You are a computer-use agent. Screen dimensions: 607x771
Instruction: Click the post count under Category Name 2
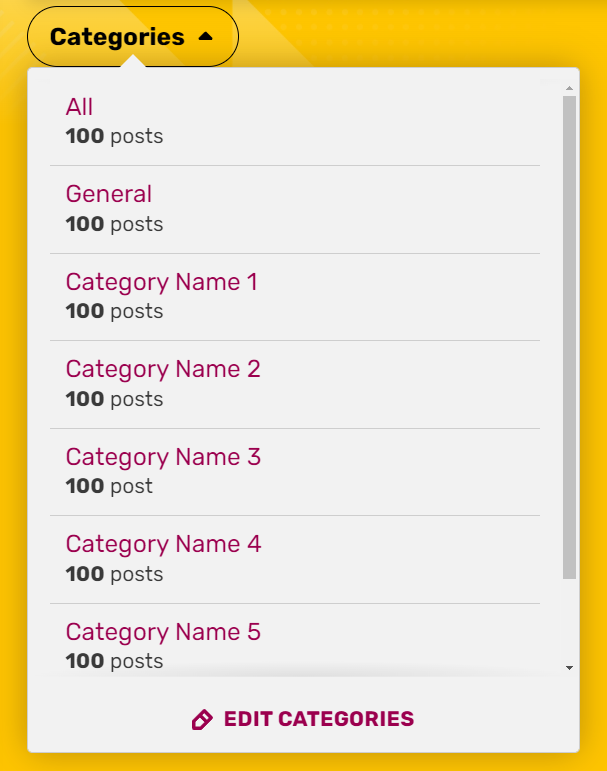pos(114,399)
